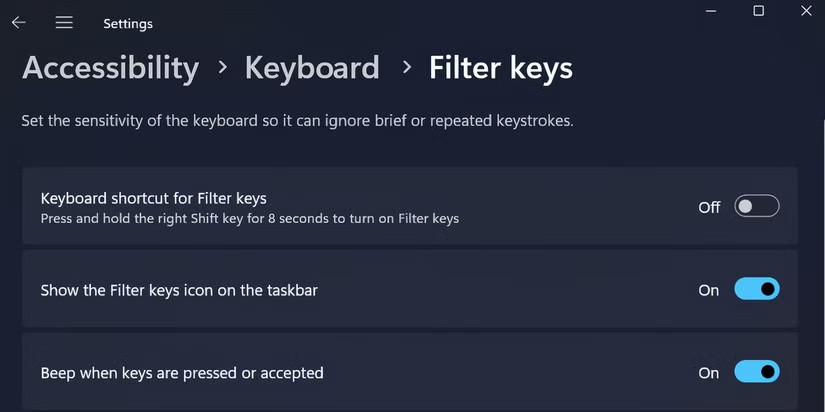Click the back arrow icon
The width and height of the screenshot is (825, 412).
tap(18, 22)
